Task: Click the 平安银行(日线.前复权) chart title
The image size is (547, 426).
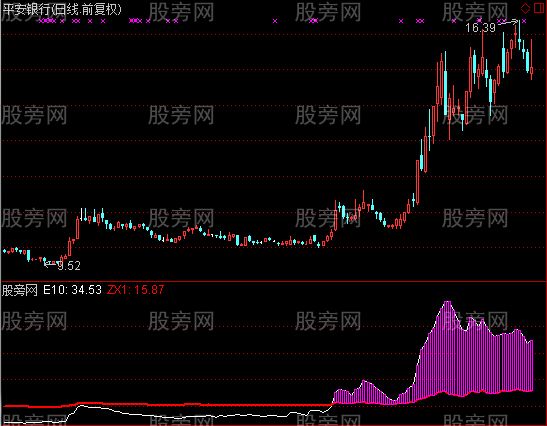Action: (62, 9)
